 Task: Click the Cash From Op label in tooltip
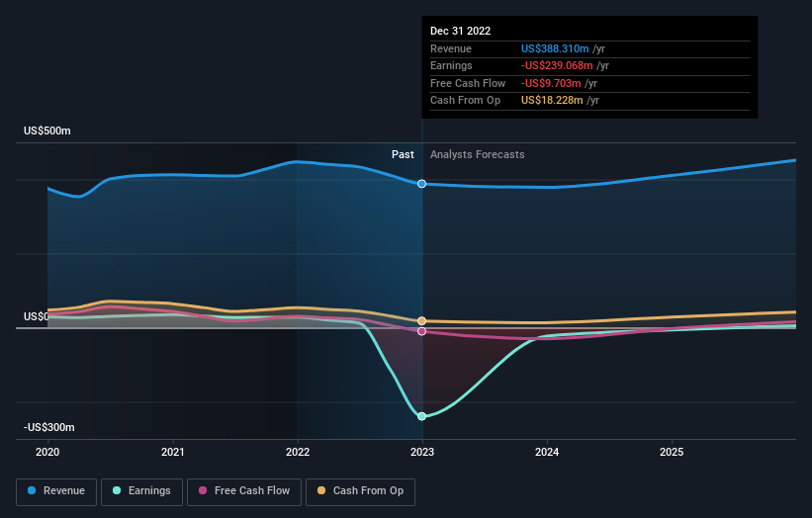466,101
